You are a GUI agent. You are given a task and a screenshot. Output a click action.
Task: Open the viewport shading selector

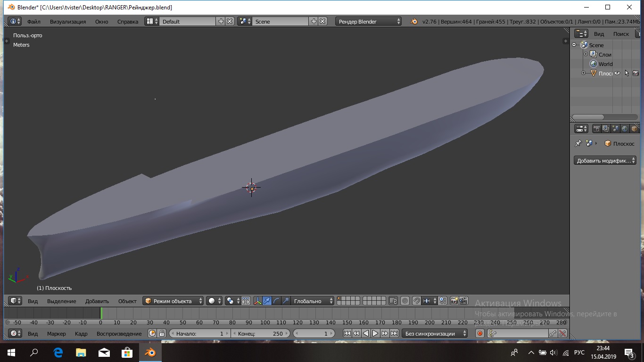[x=215, y=301]
